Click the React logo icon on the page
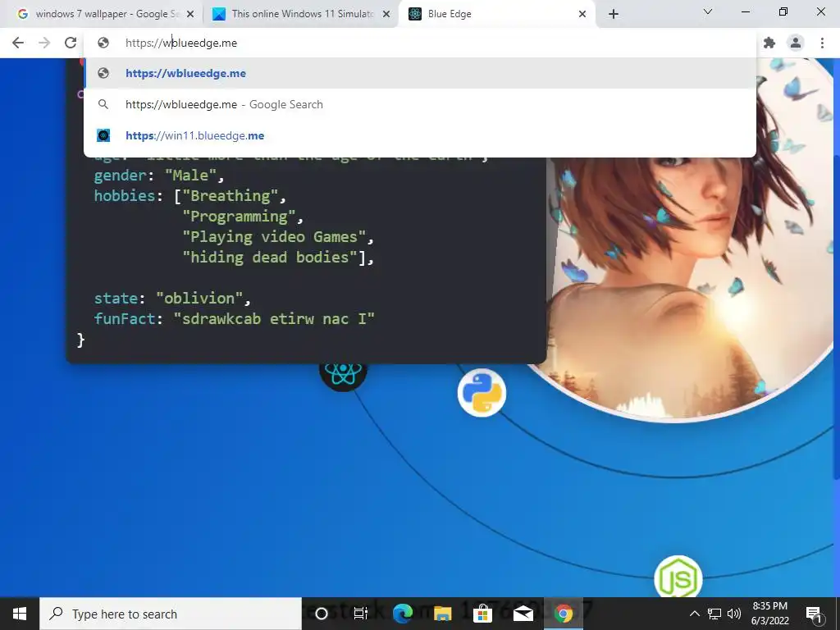The height and width of the screenshot is (630, 840). coord(343,374)
